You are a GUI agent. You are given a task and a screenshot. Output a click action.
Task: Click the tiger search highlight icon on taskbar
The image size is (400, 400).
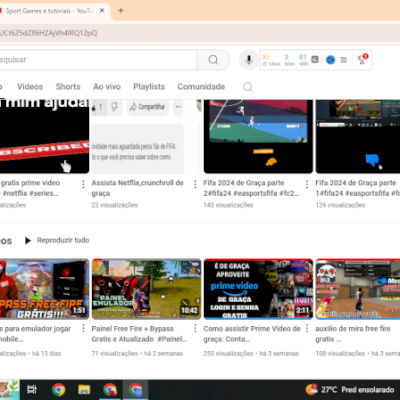click(9, 389)
